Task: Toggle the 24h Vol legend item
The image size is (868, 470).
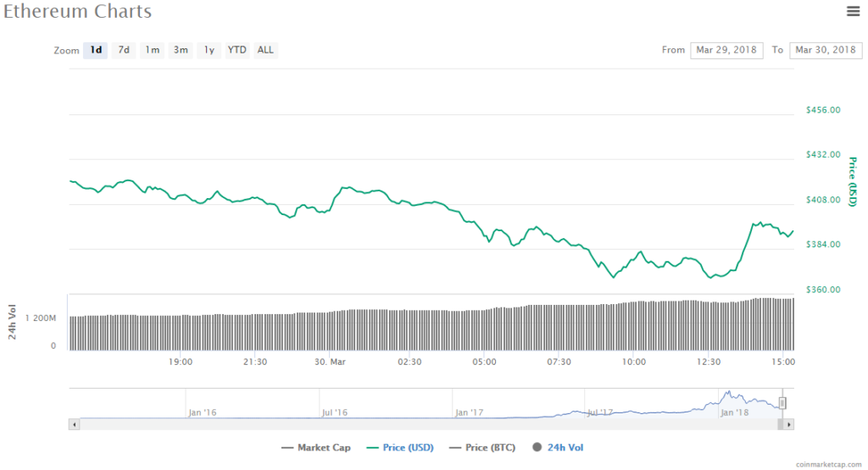Action: 559,447
